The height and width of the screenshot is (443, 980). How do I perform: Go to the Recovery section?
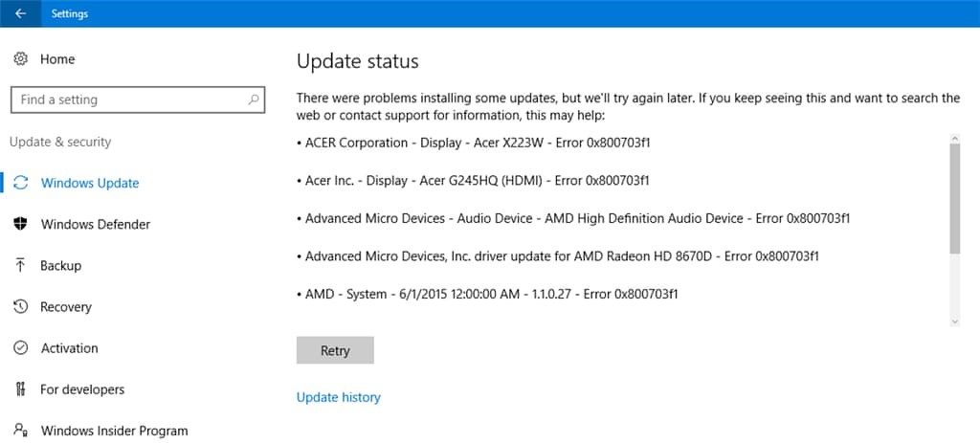coord(66,307)
